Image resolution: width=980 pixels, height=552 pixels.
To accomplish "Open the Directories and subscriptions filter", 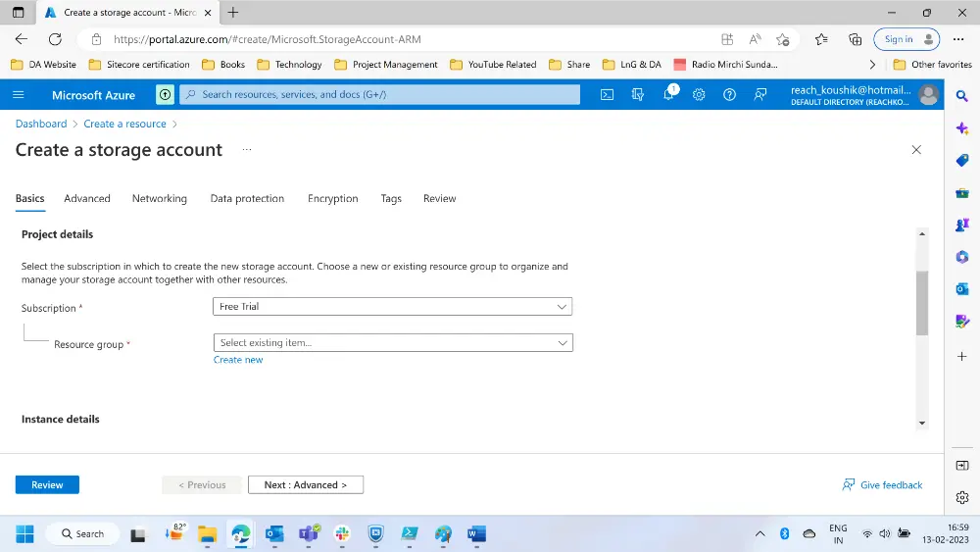I will point(638,95).
